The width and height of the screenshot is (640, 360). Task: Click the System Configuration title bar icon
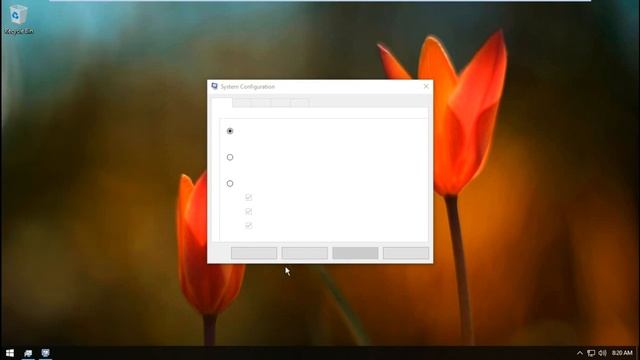214,86
